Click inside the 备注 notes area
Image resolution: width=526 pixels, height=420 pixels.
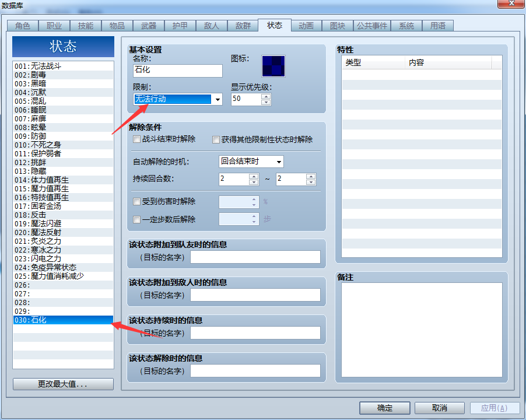tap(422, 330)
